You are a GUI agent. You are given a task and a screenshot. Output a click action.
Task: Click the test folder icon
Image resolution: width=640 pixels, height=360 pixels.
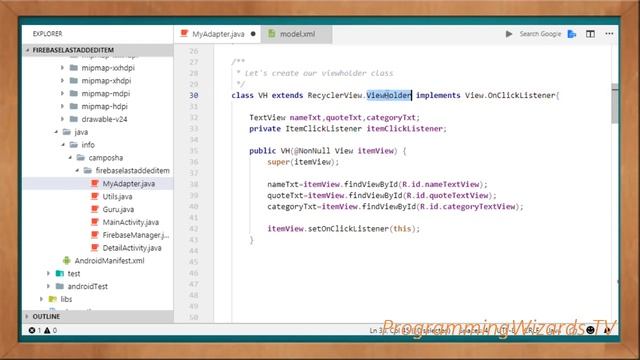[60, 273]
